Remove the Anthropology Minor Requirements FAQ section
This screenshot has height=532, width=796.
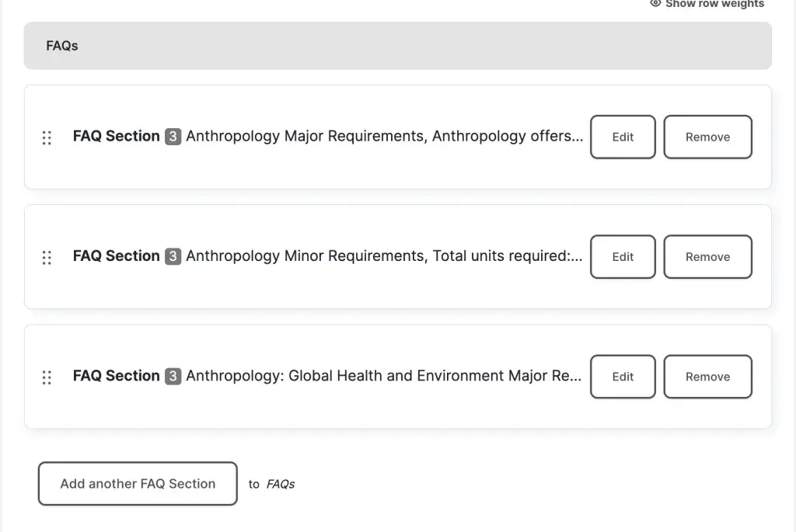pos(707,256)
